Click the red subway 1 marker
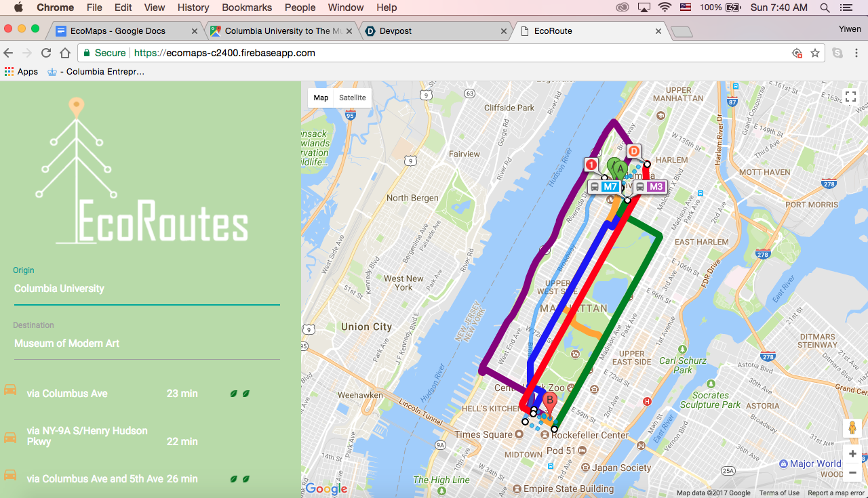This screenshot has width=868, height=498. [x=591, y=165]
